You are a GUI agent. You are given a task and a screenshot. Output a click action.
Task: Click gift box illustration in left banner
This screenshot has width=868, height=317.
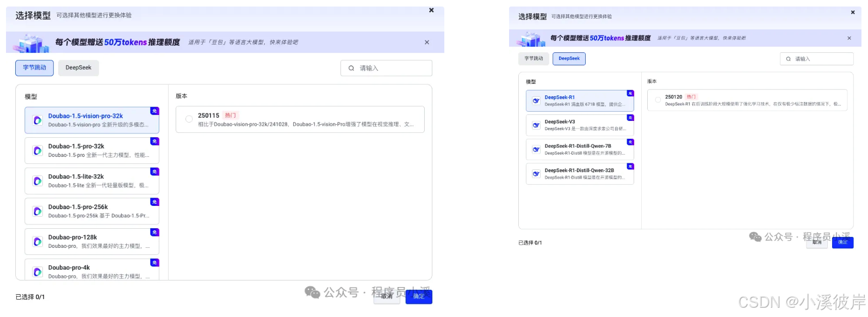tap(32, 43)
